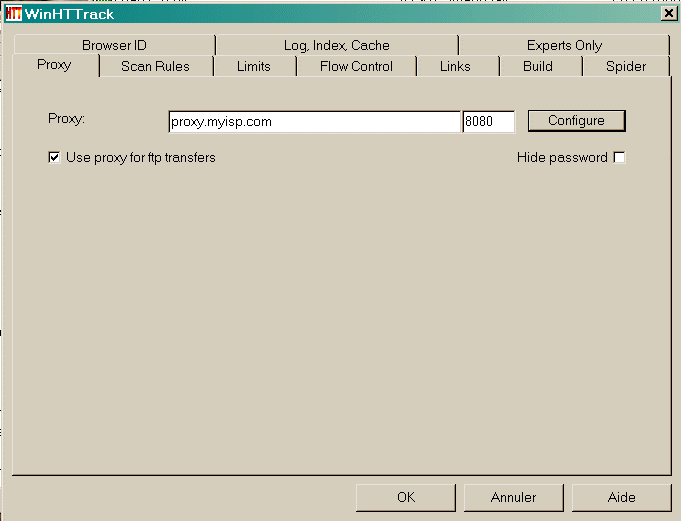This screenshot has height=521, width=681.
Task: Go to the Limits tab
Action: tap(254, 66)
